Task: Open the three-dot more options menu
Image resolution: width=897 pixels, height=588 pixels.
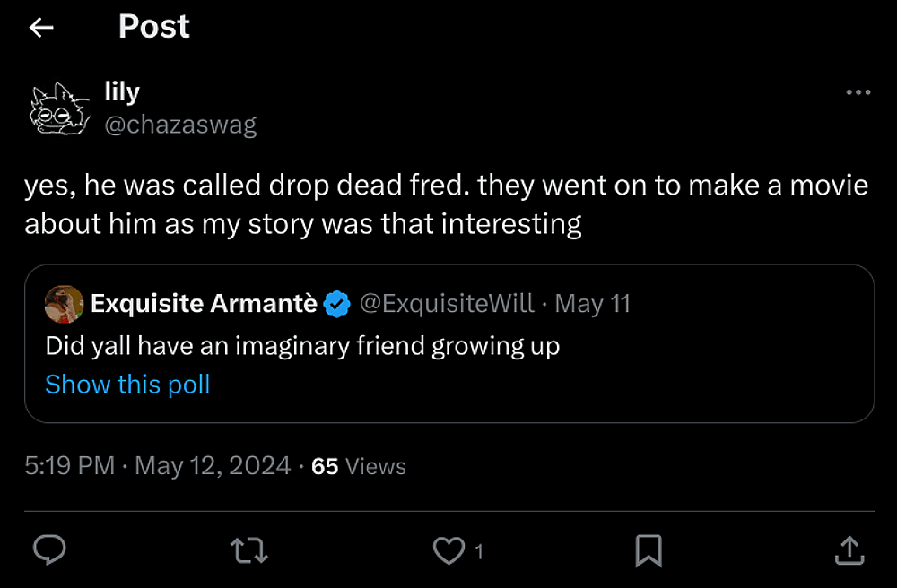Action: click(x=858, y=92)
